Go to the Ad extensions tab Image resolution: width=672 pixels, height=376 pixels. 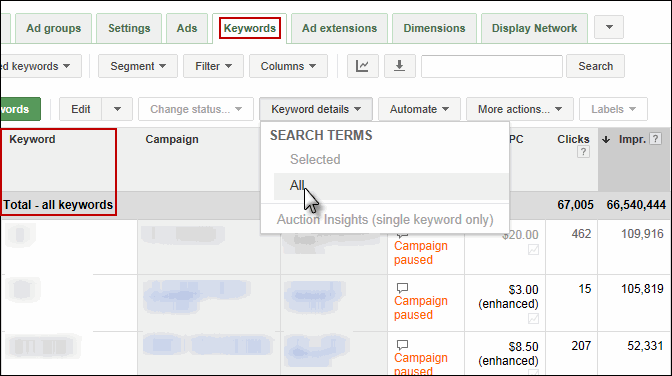point(339,28)
